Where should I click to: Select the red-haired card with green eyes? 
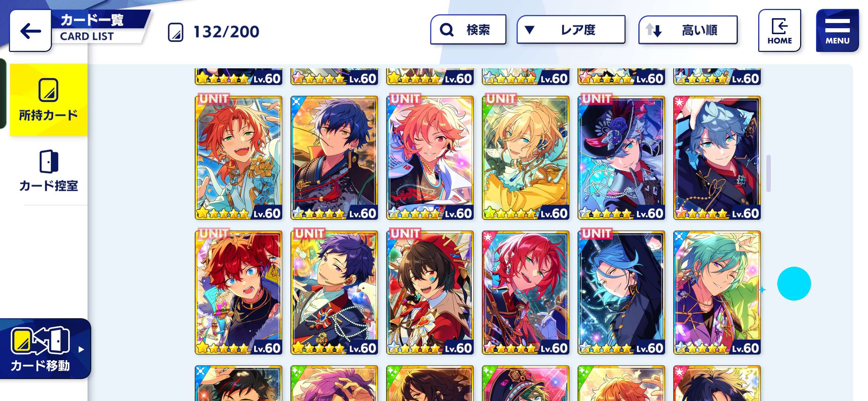click(x=526, y=293)
